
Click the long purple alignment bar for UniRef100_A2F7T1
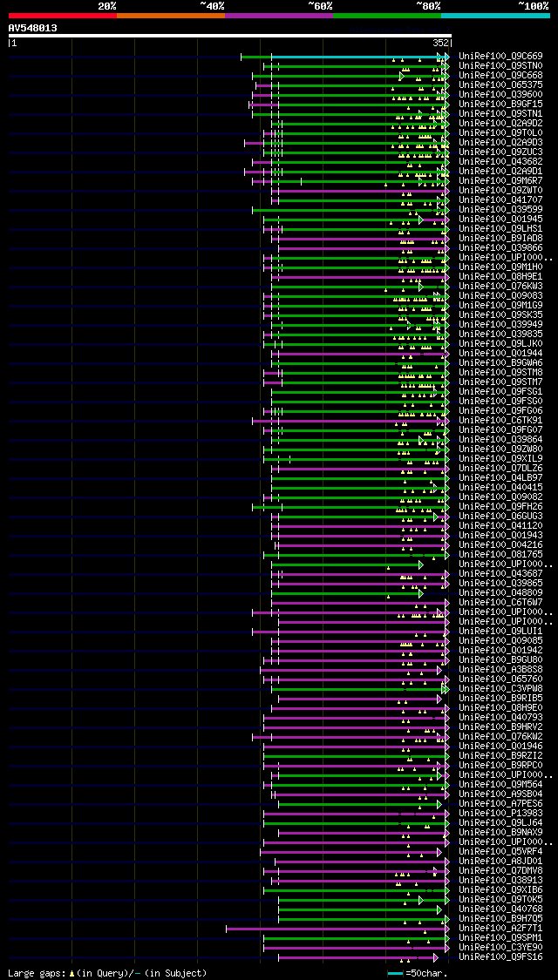coord(337,929)
